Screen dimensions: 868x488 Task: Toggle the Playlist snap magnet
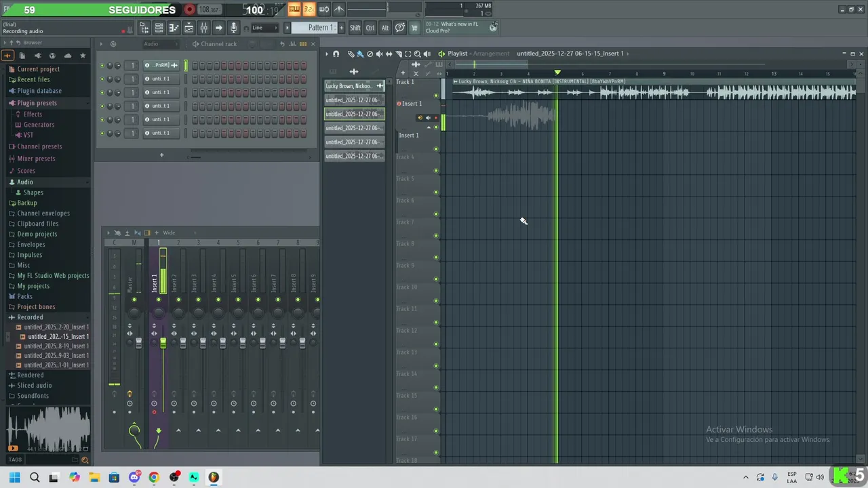336,54
